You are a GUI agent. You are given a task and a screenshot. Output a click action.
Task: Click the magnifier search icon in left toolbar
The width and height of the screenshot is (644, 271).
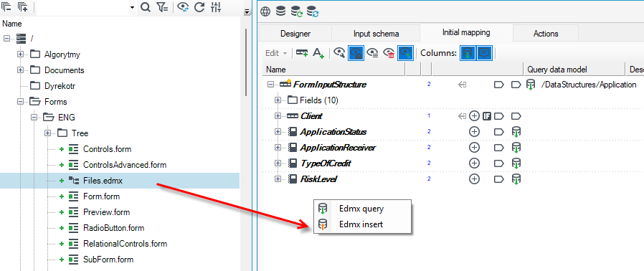pos(146,7)
